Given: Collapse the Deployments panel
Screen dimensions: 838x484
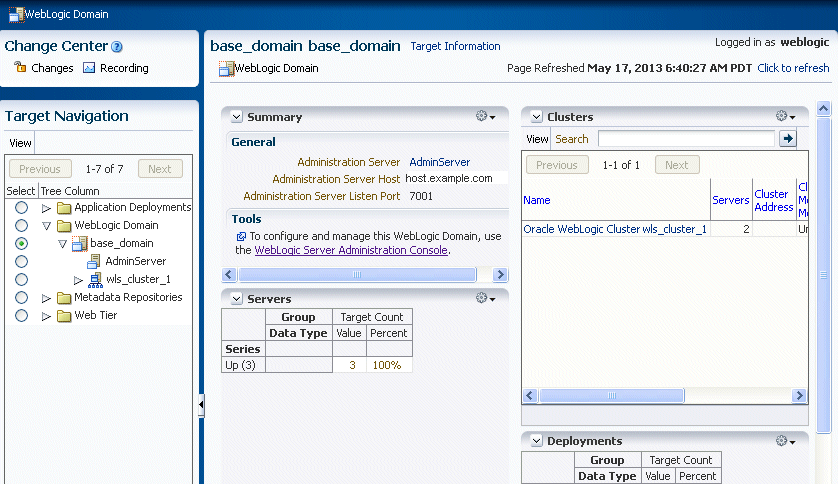Looking at the screenshot, I should click(x=536, y=441).
